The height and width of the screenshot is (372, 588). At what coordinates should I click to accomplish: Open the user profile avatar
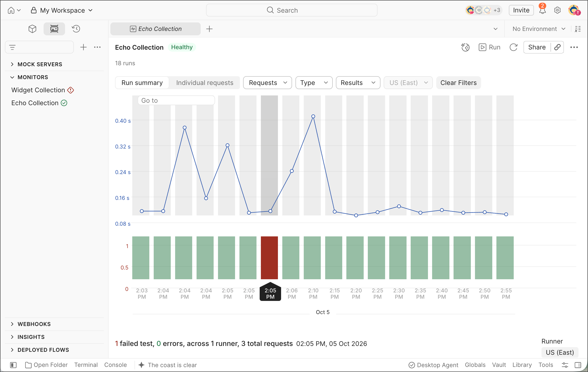click(574, 10)
